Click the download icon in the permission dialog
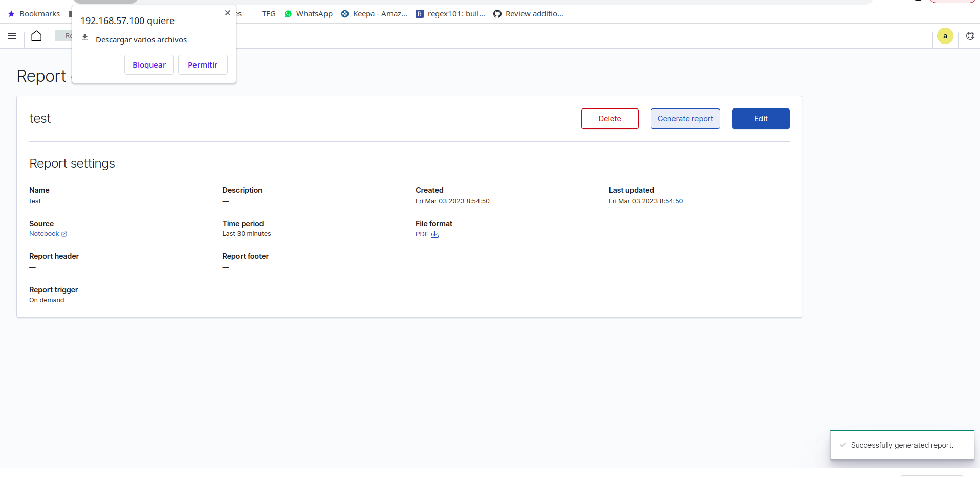 [x=84, y=37]
